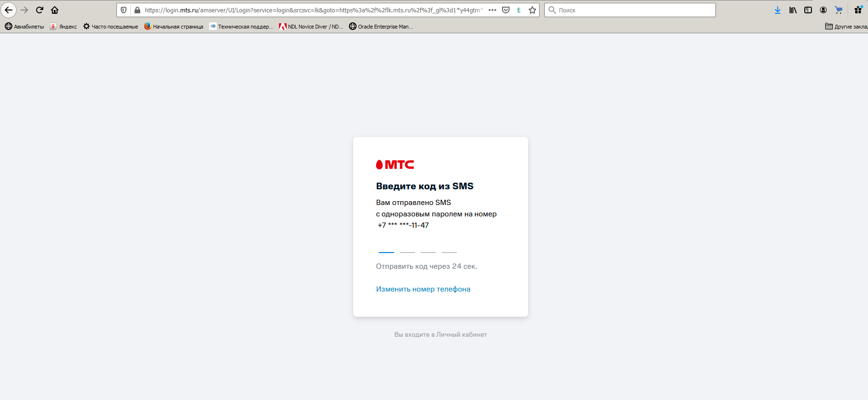Viewport: 868px width, 400px height.
Task: Go back to the previous page
Action: coord(9,10)
